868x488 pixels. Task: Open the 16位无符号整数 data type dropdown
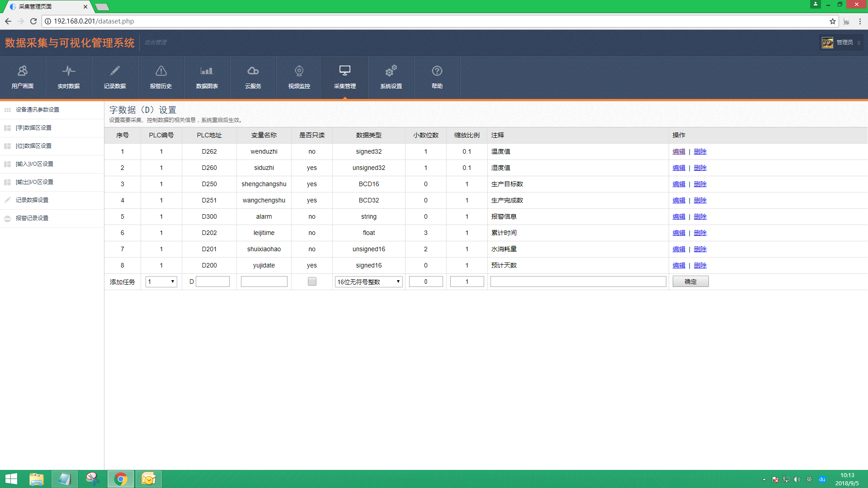tap(369, 282)
